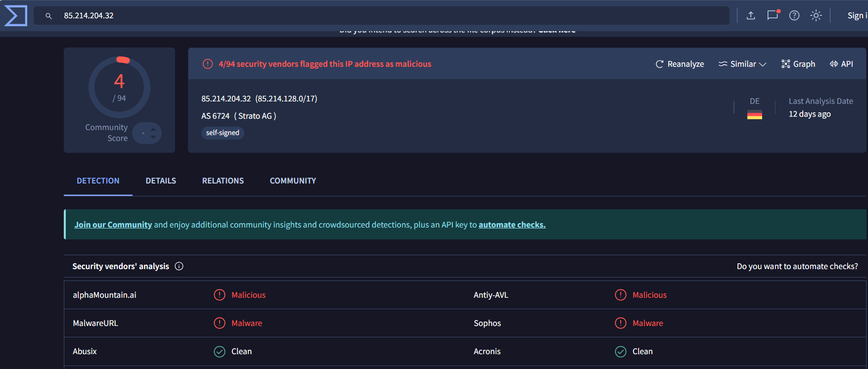Click the self-signed tag
This screenshot has width=868, height=369.
[x=223, y=133]
